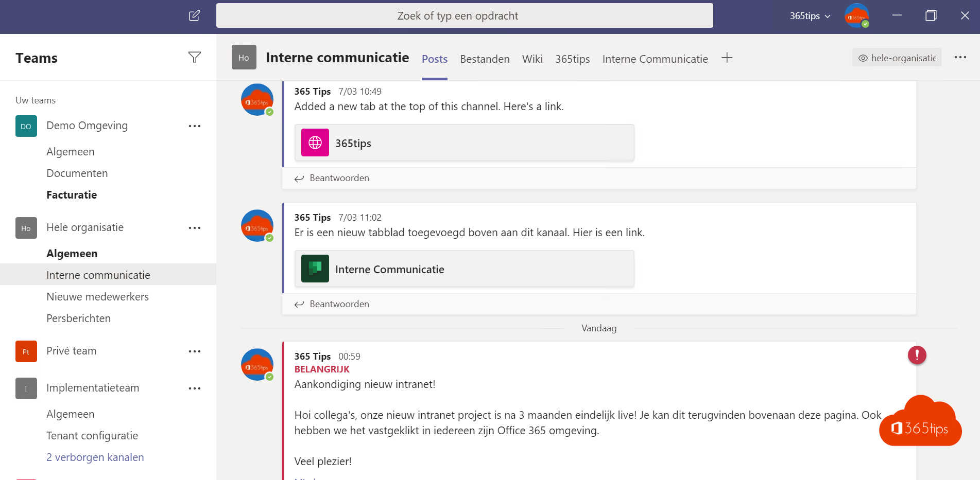Open the Documenten channel
The image size is (980, 480).
(77, 173)
